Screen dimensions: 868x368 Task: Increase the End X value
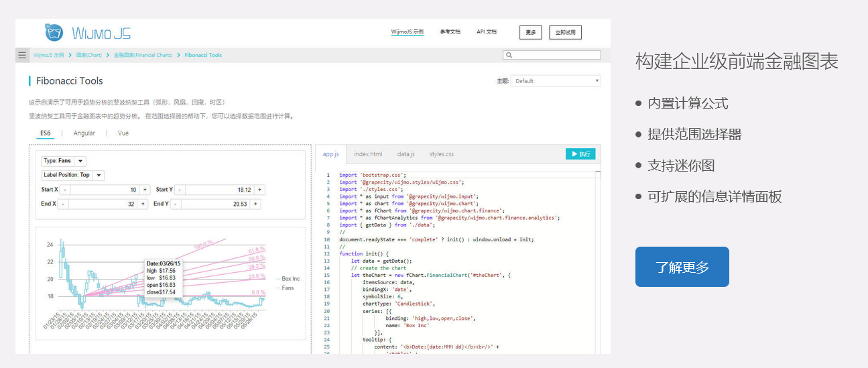click(142, 204)
